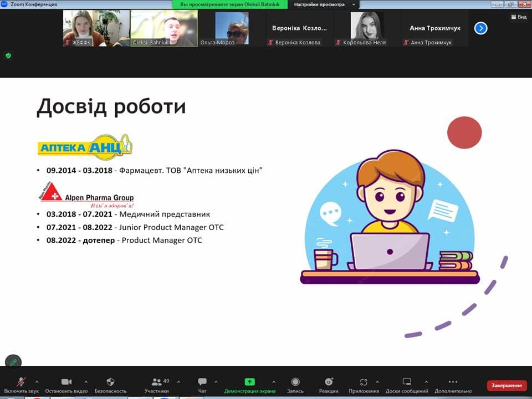Stop video with Остановить видео camera icon

tap(66, 382)
